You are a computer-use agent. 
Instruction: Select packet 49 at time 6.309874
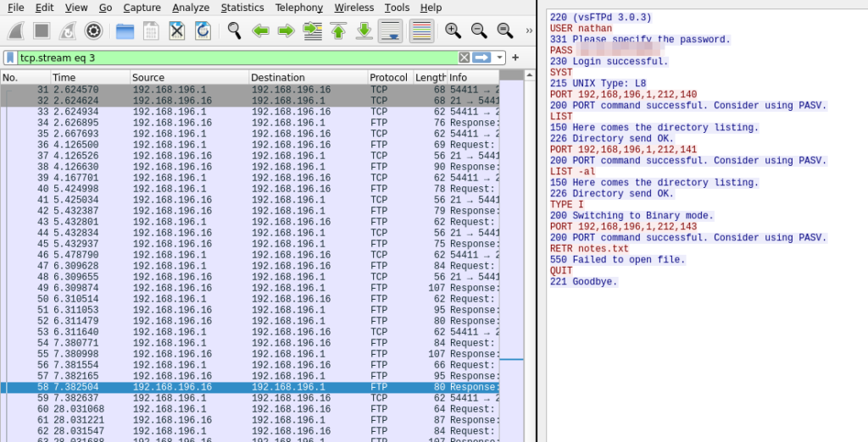pos(250,288)
